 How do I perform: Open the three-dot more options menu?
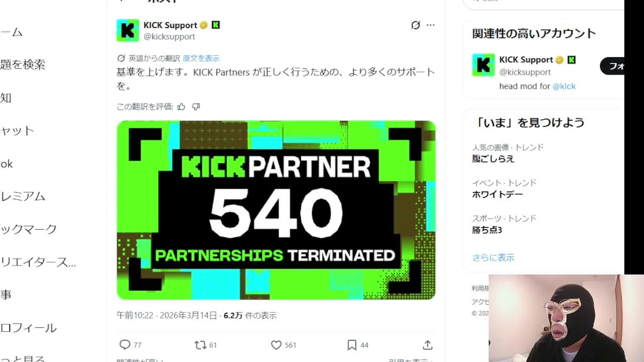click(x=431, y=25)
